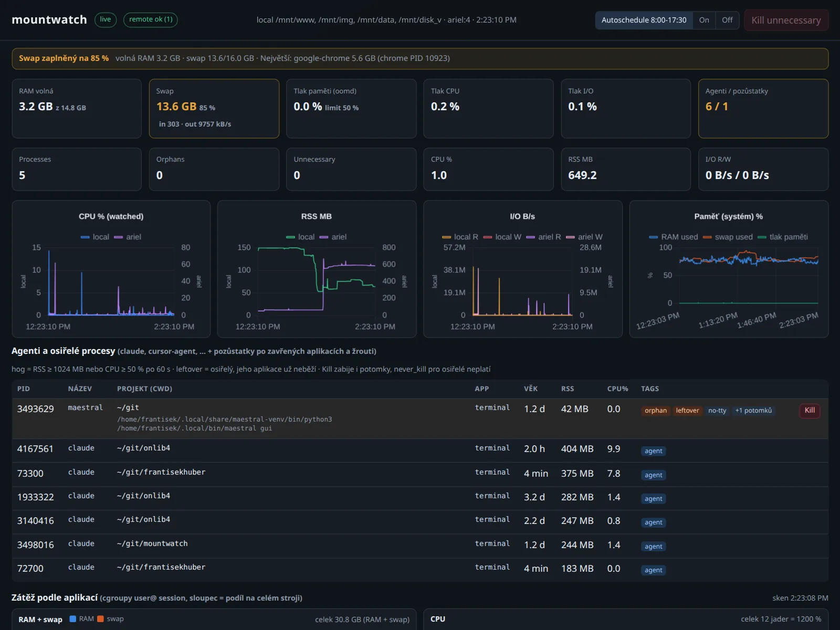Screen dimensions: 840x630
Task: Turn autoschedule Off
Action: tap(727, 20)
